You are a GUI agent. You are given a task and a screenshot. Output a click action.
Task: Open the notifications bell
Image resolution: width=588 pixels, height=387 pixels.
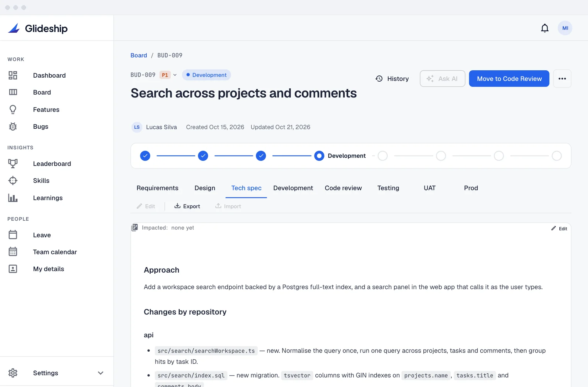(x=545, y=28)
